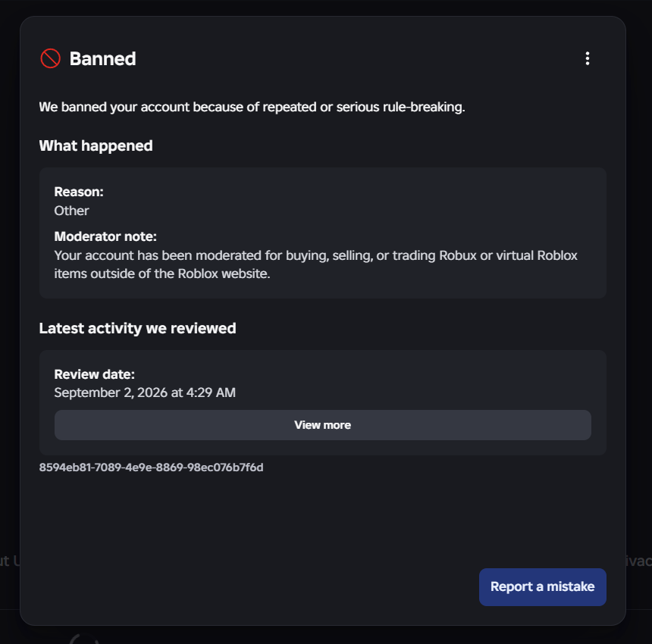Click the ID 8594eb81-7089-4e9e-8869-98ec076b7f6d
The image size is (652, 644).
click(x=152, y=467)
